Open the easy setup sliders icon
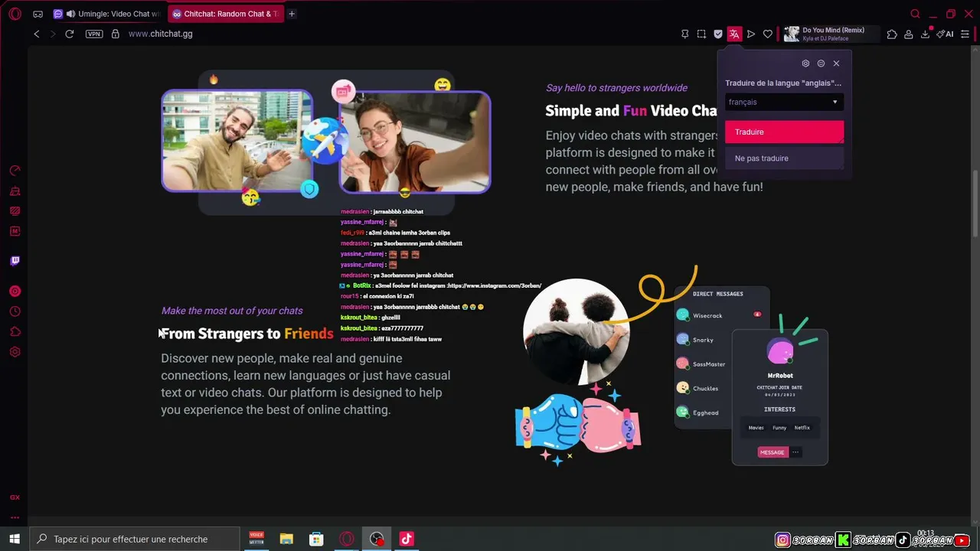Viewport: 980px width, 551px height. pyautogui.click(x=965, y=34)
